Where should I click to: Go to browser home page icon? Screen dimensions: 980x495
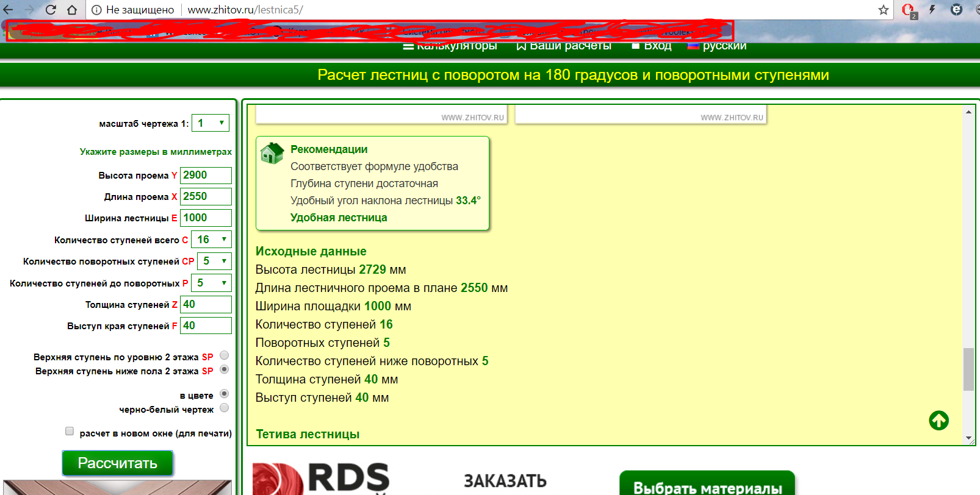[72, 10]
